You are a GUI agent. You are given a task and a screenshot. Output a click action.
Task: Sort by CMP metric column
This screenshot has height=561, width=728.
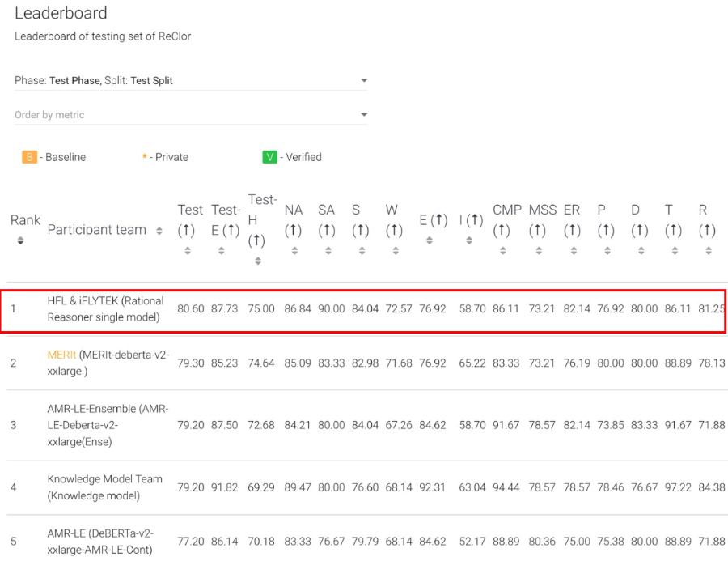click(x=503, y=250)
